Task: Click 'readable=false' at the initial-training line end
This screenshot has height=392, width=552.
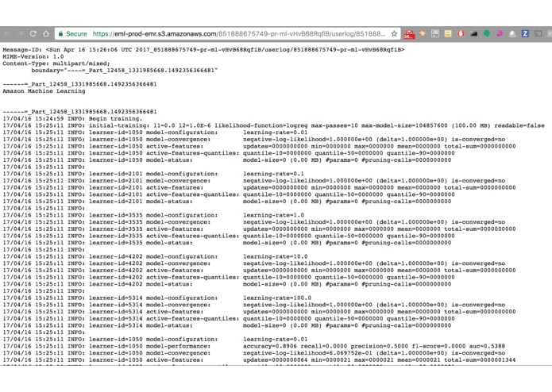Action: [519, 125]
